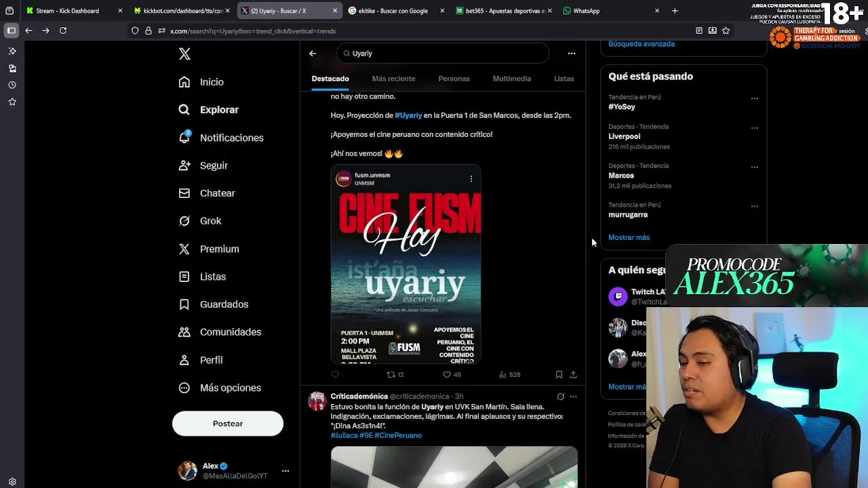Click the Perfil person icon
This screenshot has width=868, height=488.
click(x=184, y=360)
